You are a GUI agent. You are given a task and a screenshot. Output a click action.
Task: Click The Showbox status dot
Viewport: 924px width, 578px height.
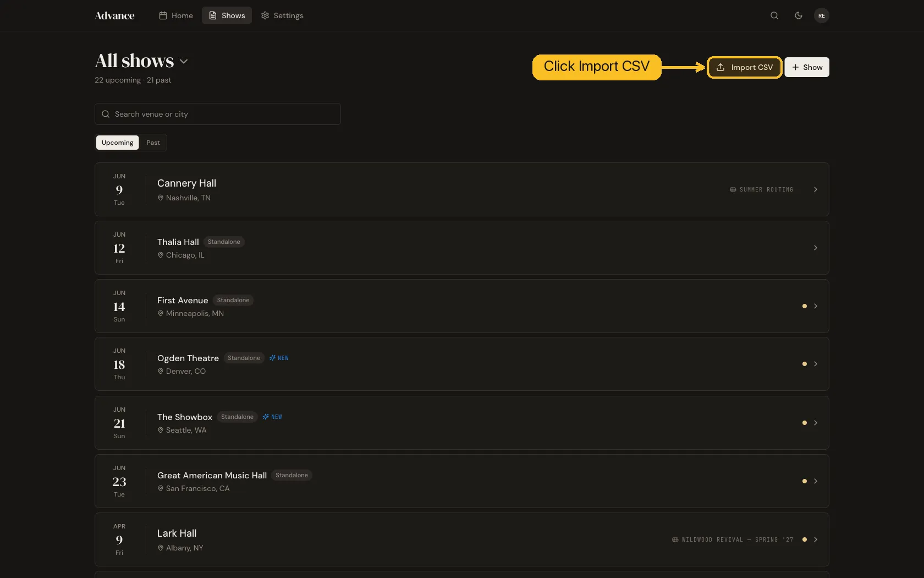tap(805, 423)
